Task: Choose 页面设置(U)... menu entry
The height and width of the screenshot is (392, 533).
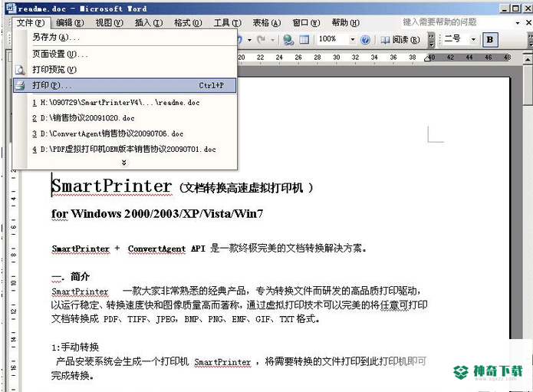Action: click(124, 54)
